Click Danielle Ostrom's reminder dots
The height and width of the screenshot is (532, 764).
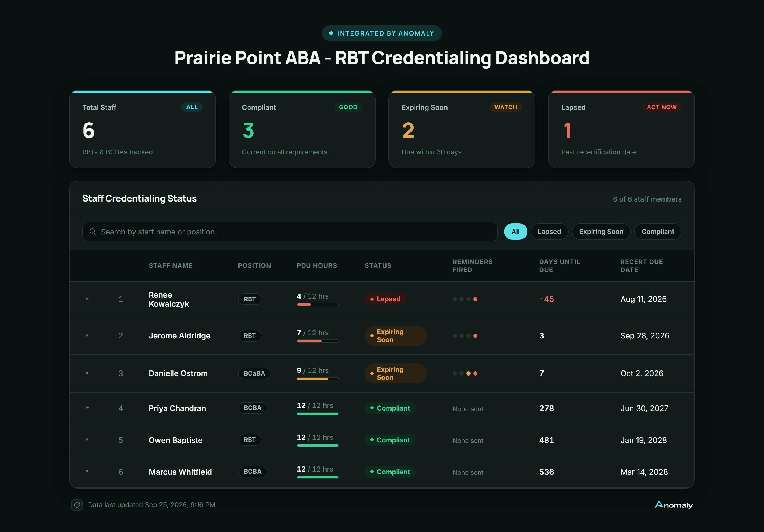[x=465, y=373]
